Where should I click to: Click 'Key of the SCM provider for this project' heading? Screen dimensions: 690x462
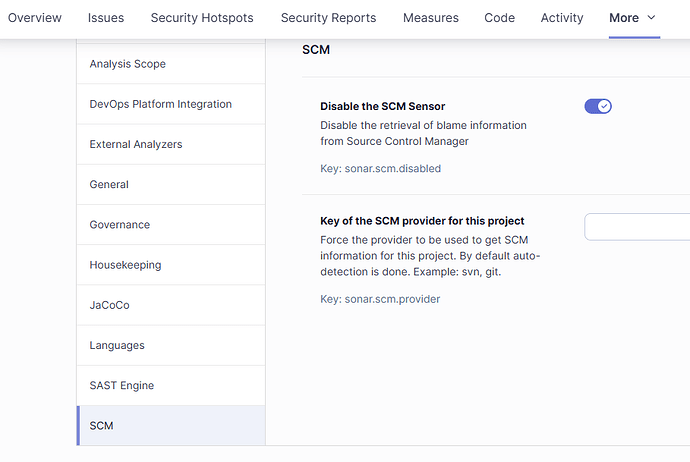tap(422, 221)
